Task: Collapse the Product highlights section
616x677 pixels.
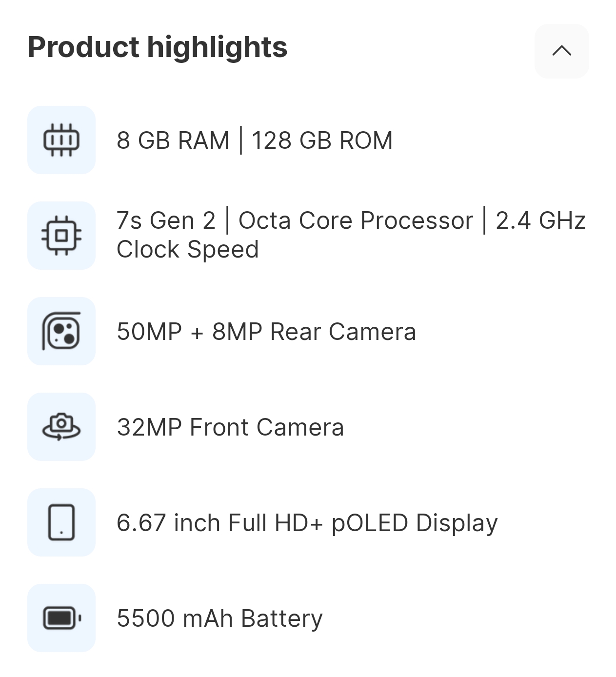Action: pyautogui.click(x=561, y=51)
